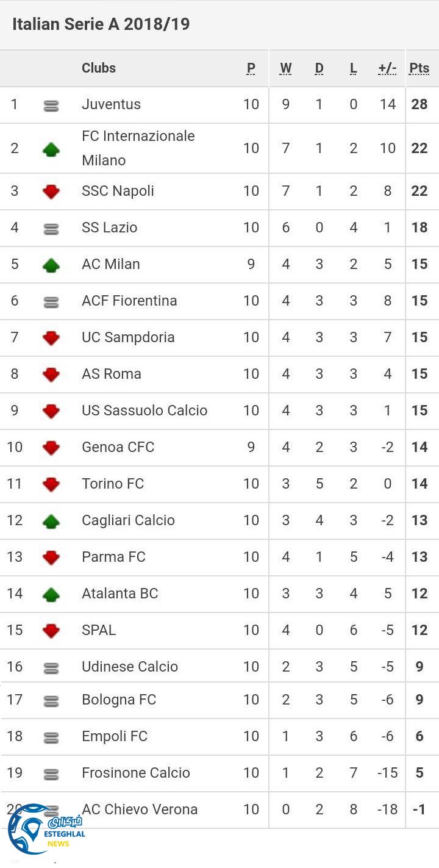The image size is (439, 868).
Task: Select the AS Roma team name
Action: (112, 374)
